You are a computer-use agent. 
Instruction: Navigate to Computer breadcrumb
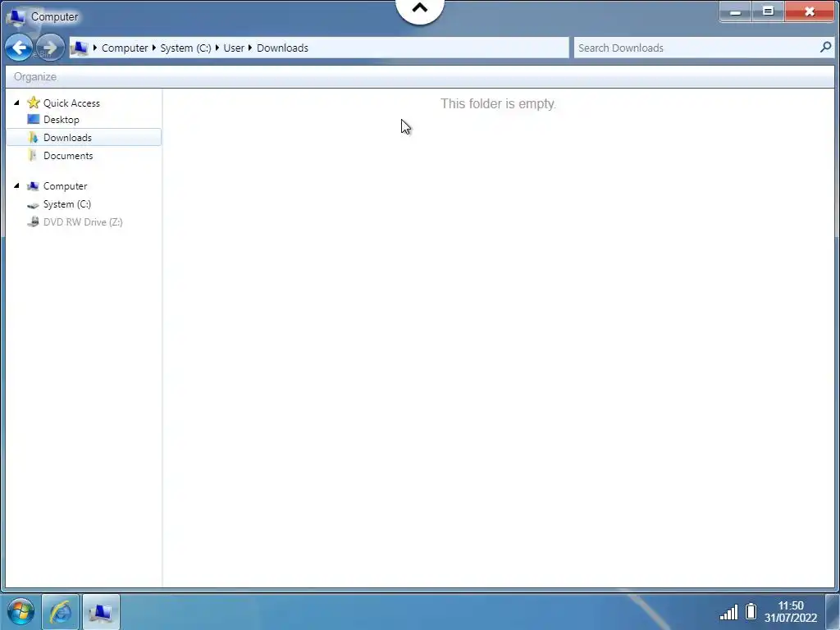point(125,48)
